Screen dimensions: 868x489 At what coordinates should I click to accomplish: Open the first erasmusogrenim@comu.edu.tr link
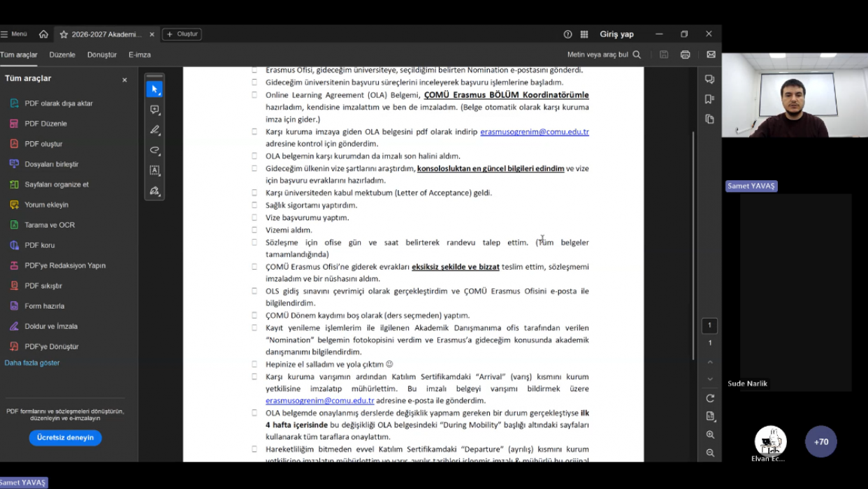[534, 132]
